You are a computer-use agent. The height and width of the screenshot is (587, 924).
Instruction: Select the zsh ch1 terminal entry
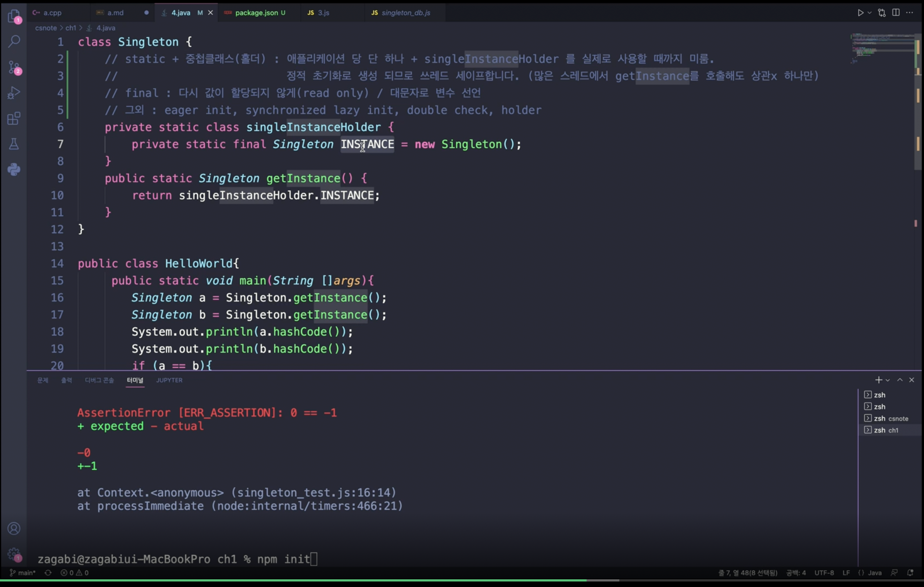pos(890,430)
